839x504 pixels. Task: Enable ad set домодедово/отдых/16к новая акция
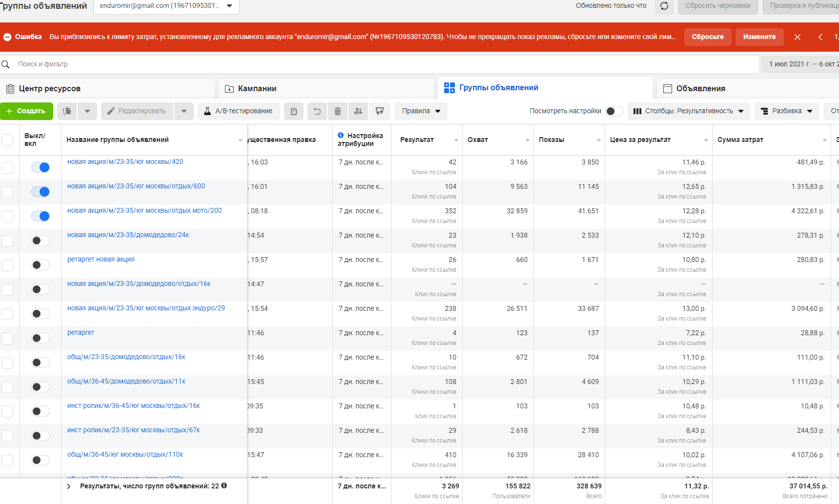tap(41, 289)
